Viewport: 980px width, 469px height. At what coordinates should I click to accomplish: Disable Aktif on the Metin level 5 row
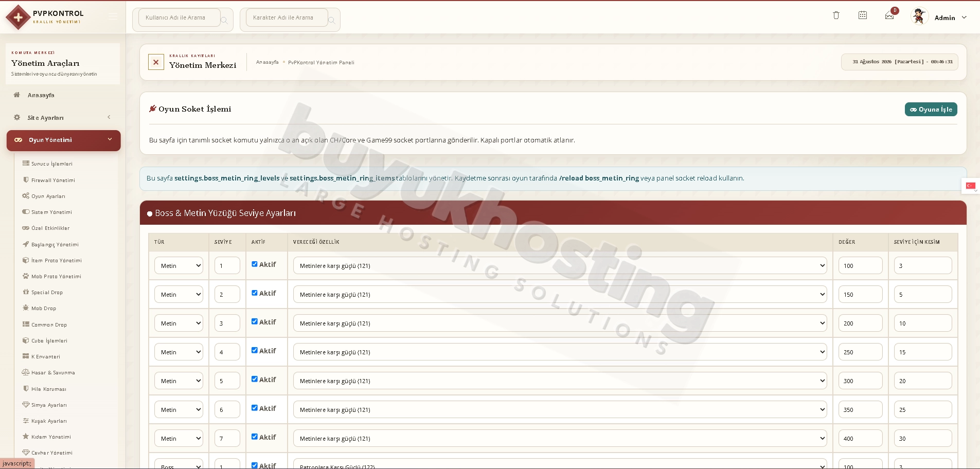tap(255, 380)
